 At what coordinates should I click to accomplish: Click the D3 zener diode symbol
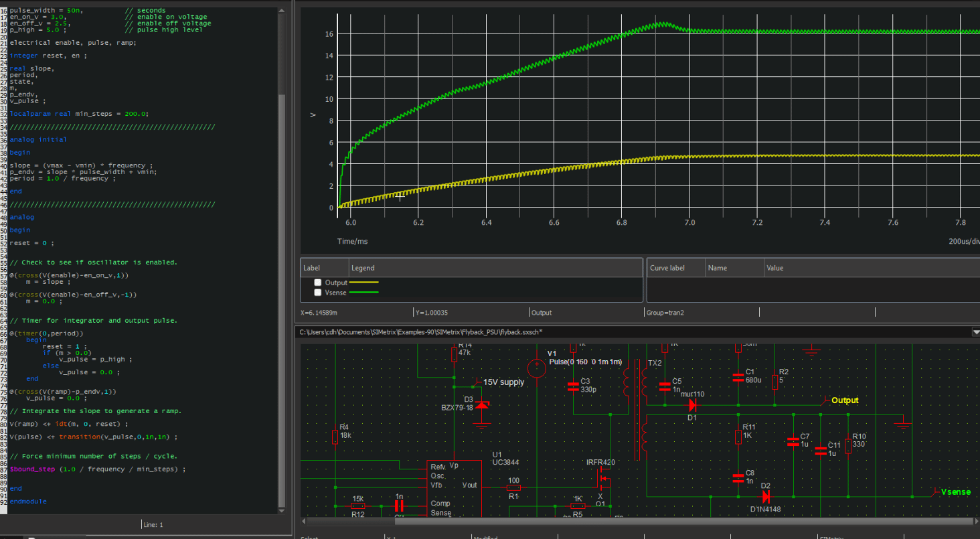(481, 405)
